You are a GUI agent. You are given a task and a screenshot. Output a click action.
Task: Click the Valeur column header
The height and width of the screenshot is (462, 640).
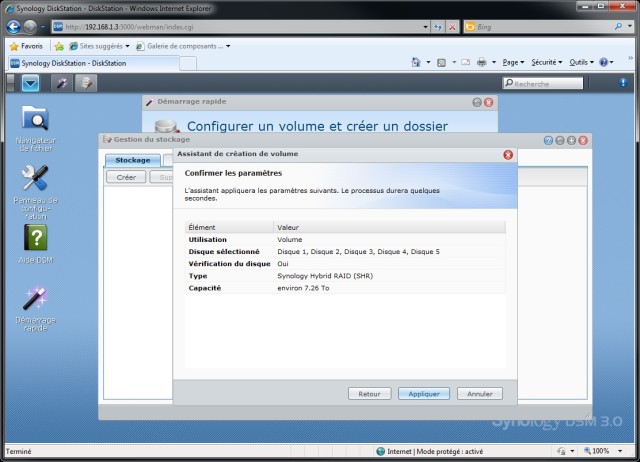click(389, 227)
